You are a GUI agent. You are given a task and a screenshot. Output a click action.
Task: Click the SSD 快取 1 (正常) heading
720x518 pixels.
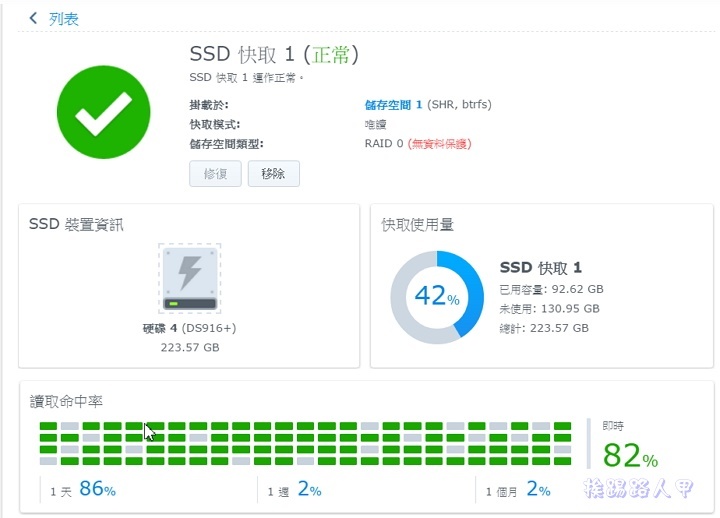click(x=274, y=53)
